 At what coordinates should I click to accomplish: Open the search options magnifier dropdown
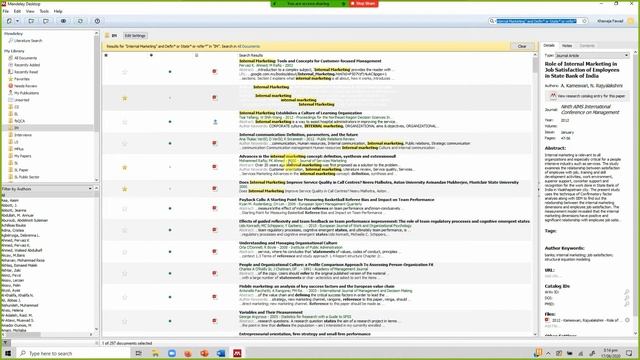tap(492, 21)
